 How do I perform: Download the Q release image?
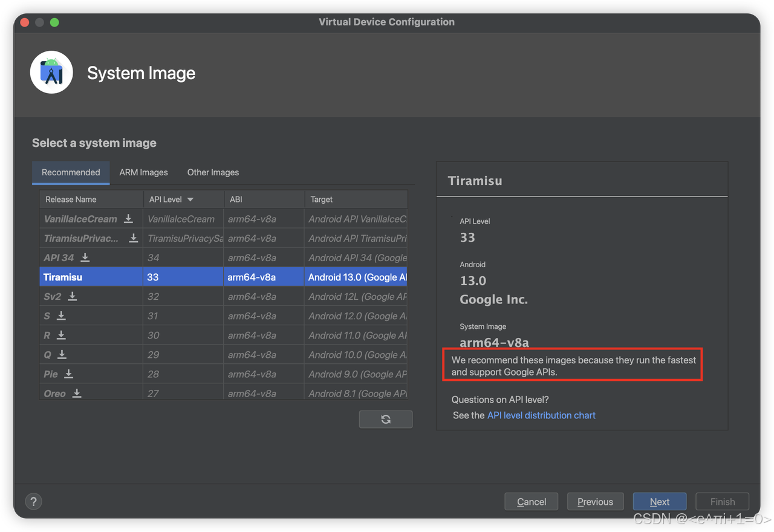pos(62,354)
